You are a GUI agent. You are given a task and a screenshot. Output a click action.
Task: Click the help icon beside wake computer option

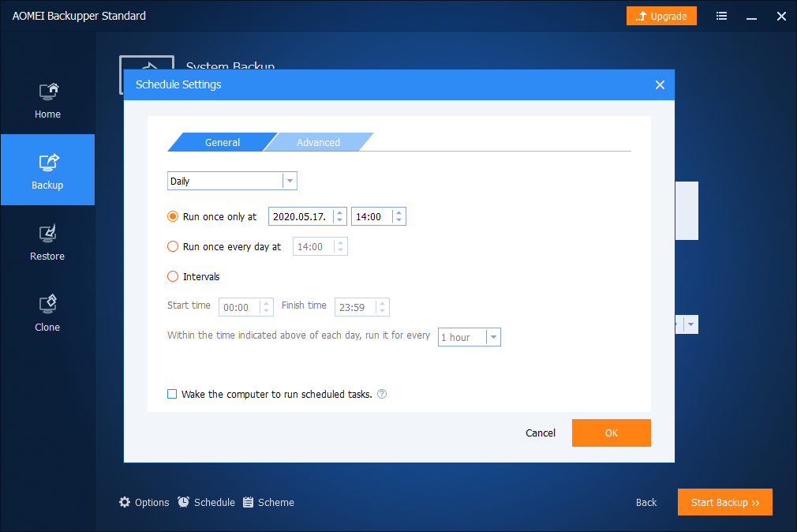[x=382, y=394]
